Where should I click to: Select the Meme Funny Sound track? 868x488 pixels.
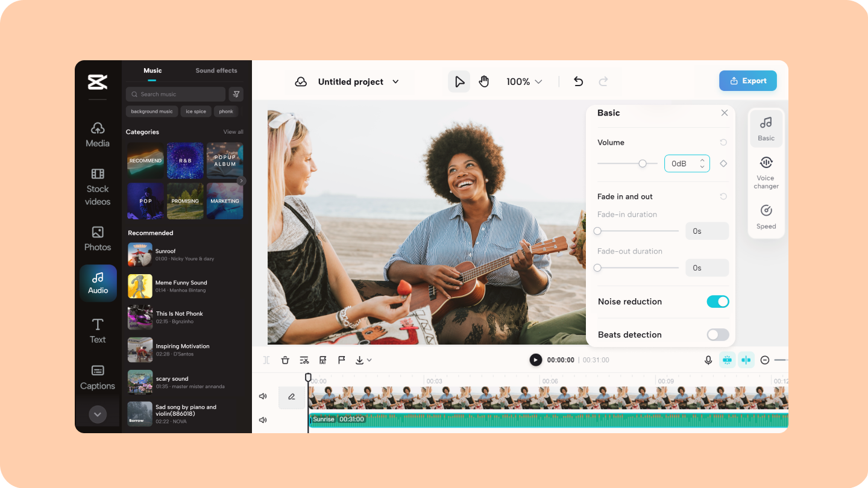tap(186, 286)
